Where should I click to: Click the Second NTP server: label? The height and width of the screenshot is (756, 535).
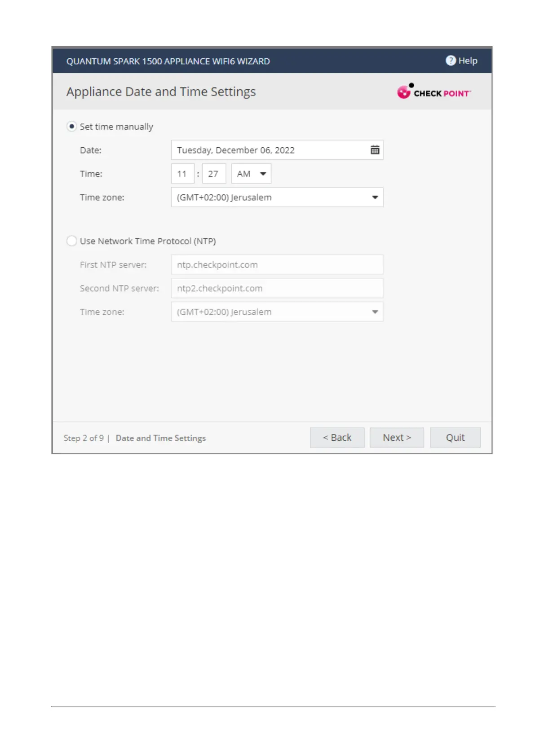(x=119, y=288)
